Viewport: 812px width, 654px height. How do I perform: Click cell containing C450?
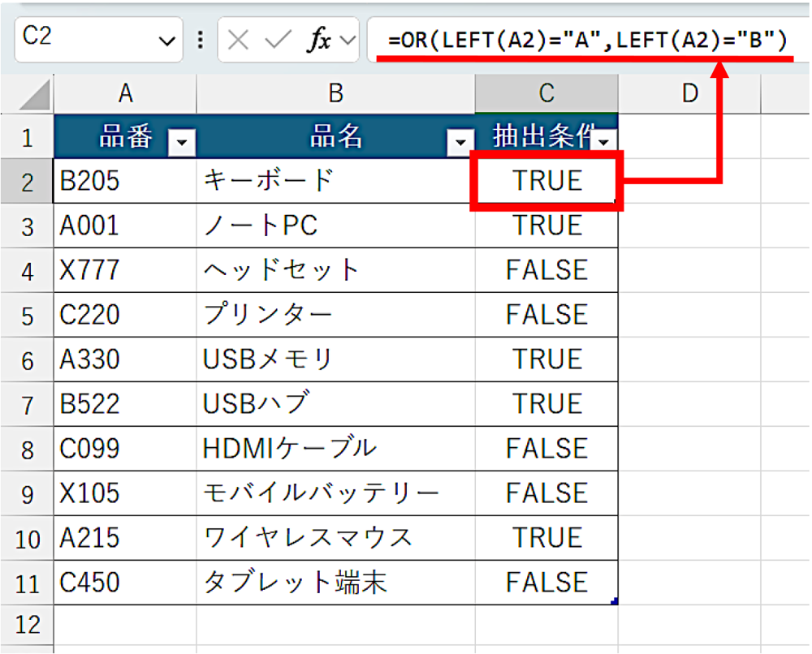point(125,583)
